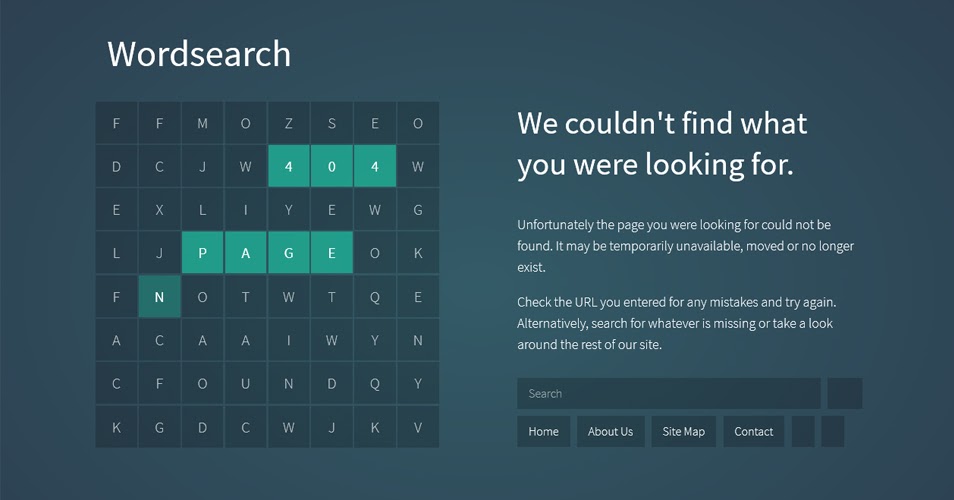This screenshot has width=954, height=500.
Task: Select the highlighted N tile
Action: pos(159,297)
